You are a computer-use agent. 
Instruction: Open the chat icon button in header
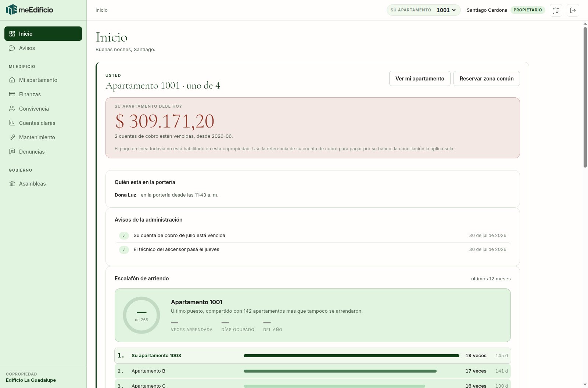556,10
